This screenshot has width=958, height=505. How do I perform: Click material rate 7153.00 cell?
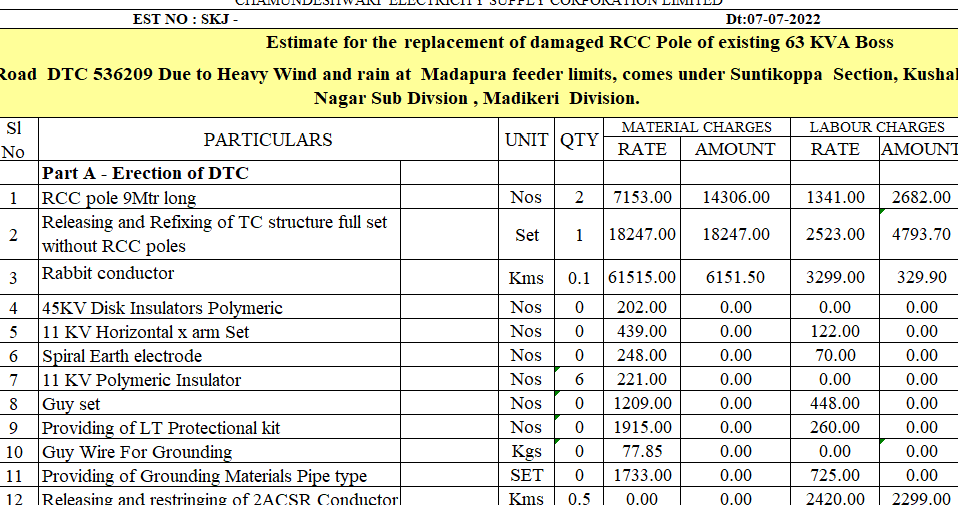click(x=642, y=197)
